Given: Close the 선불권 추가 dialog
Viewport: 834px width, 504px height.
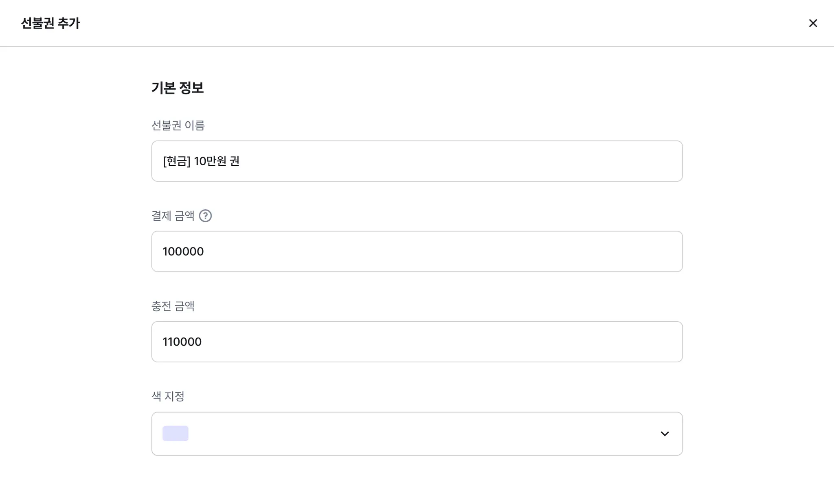Looking at the screenshot, I should tap(812, 23).
